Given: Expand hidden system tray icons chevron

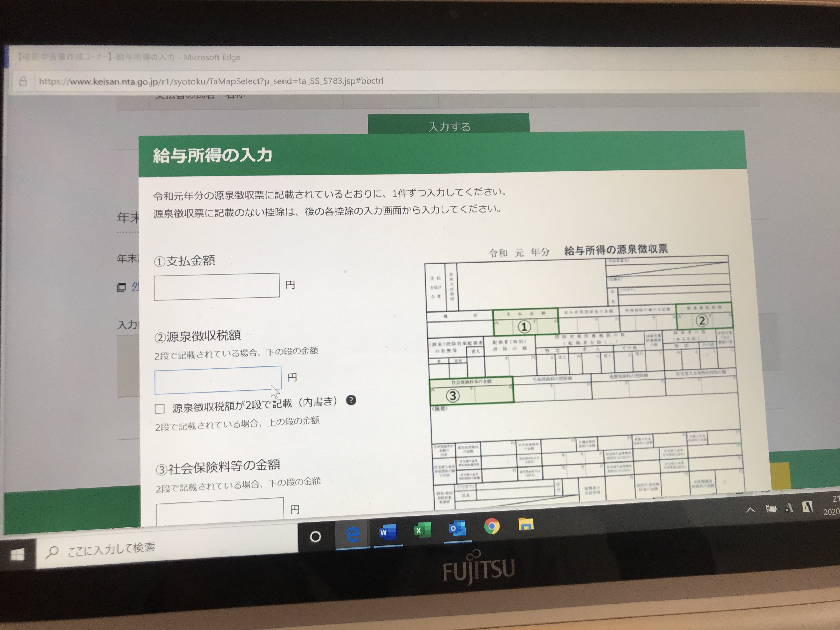Looking at the screenshot, I should tap(750, 510).
